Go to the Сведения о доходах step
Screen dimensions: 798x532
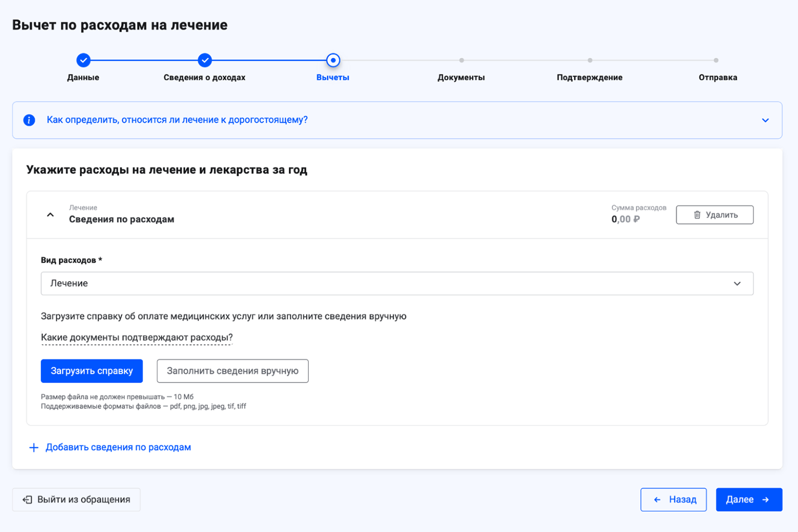[x=205, y=77]
